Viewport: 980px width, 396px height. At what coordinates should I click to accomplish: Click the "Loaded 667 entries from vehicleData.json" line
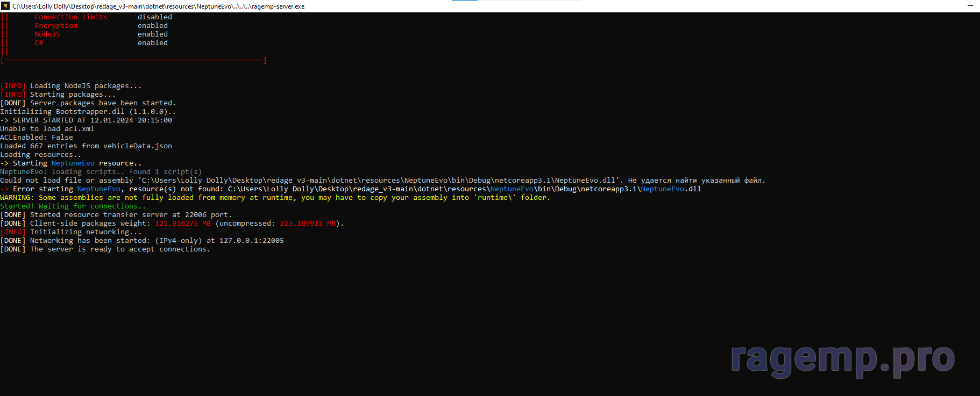[x=86, y=146]
